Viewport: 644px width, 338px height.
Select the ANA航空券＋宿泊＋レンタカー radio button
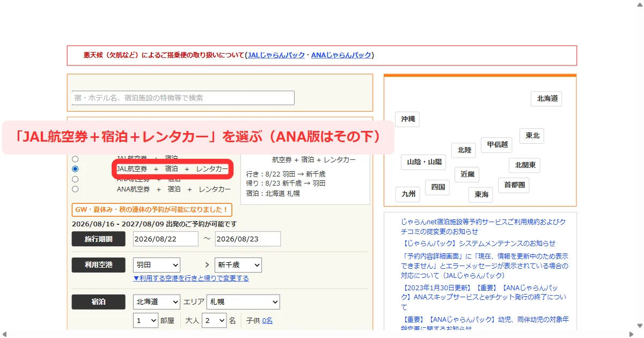pos(75,189)
